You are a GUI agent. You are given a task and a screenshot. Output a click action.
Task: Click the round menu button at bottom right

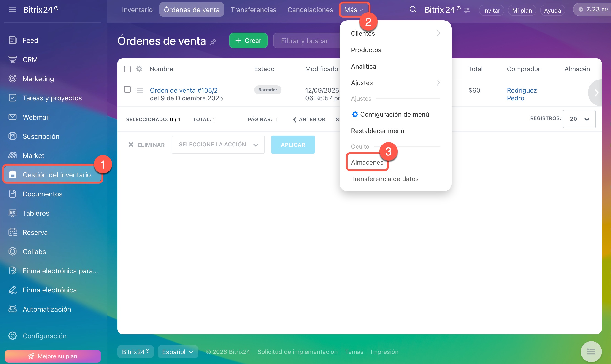pyautogui.click(x=591, y=351)
